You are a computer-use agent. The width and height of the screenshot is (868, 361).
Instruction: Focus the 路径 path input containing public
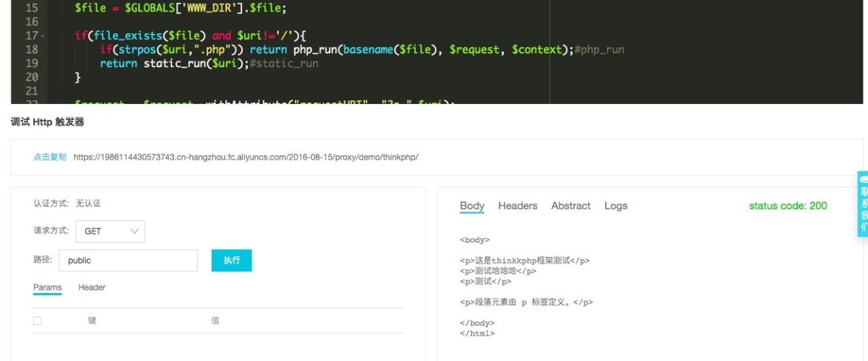coord(128,261)
